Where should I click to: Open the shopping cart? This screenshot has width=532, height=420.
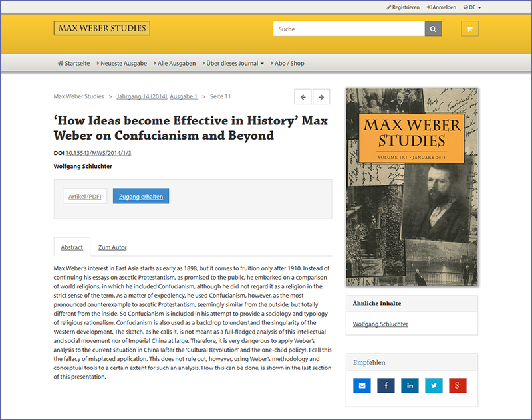click(x=469, y=29)
